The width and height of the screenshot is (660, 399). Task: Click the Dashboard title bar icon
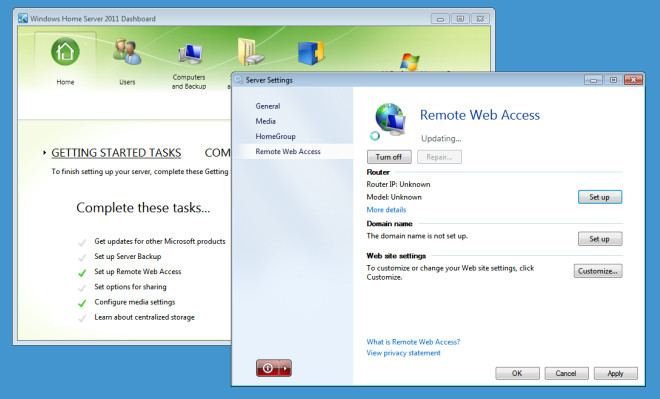pos(23,18)
